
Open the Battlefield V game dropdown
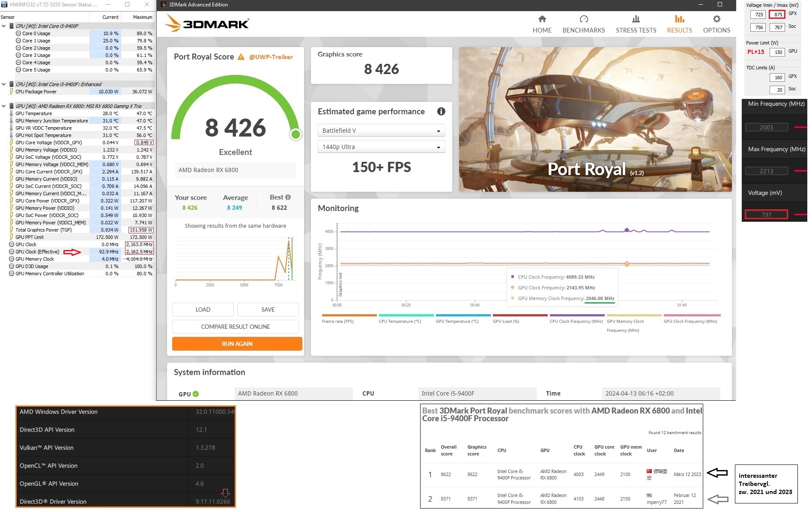[x=381, y=131]
